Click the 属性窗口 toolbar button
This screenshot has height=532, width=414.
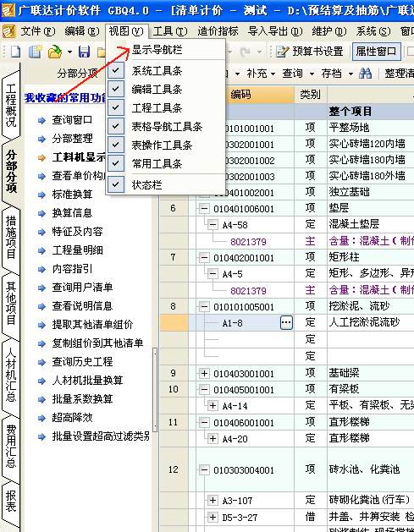coord(376,52)
